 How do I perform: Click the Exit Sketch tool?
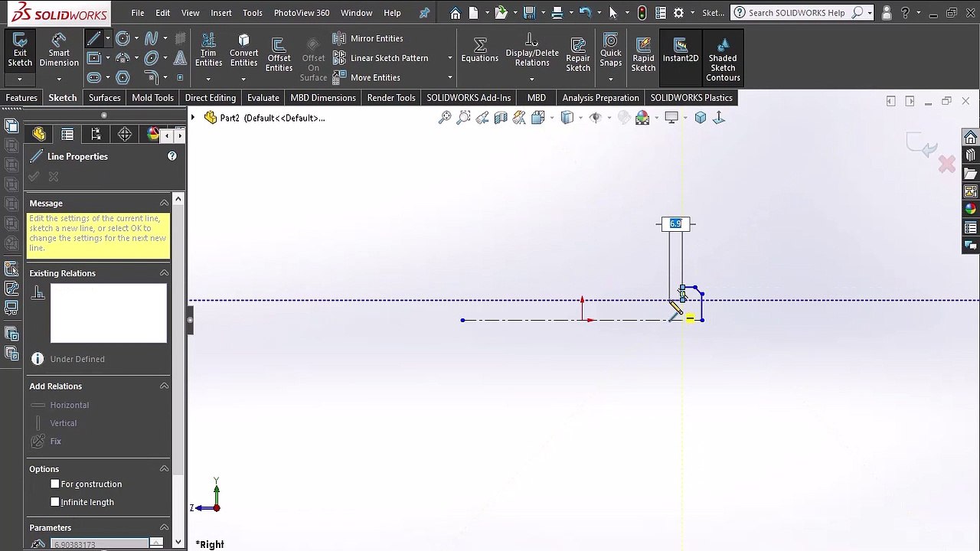coord(20,51)
